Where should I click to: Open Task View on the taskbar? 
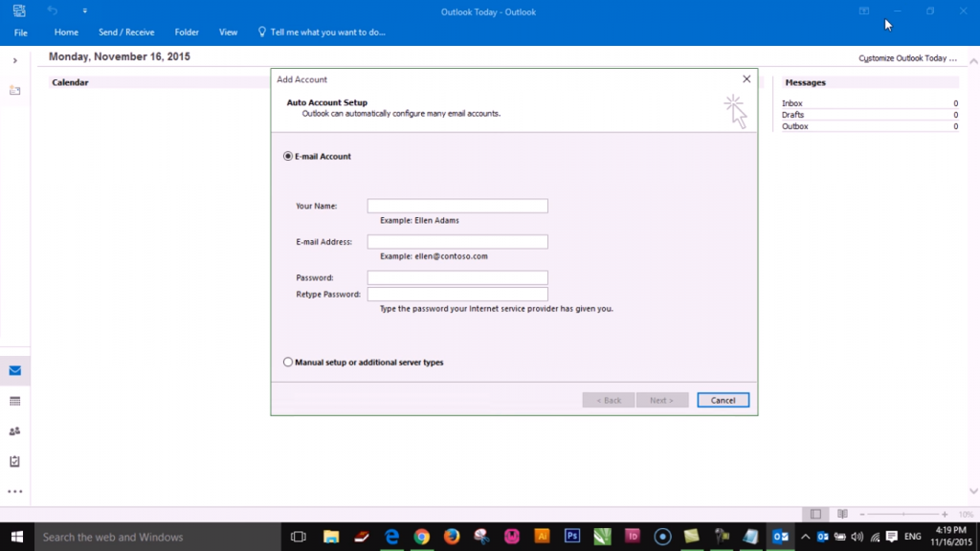pos(299,537)
